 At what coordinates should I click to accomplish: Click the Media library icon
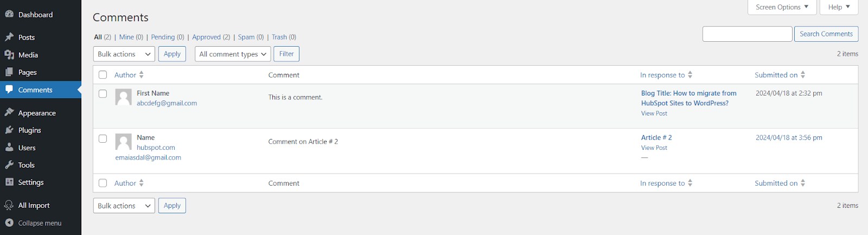point(9,55)
